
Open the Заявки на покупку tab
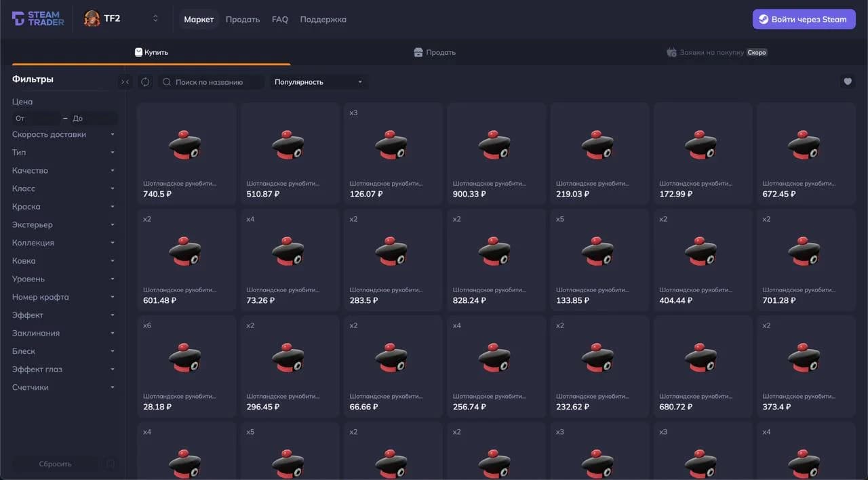click(717, 52)
